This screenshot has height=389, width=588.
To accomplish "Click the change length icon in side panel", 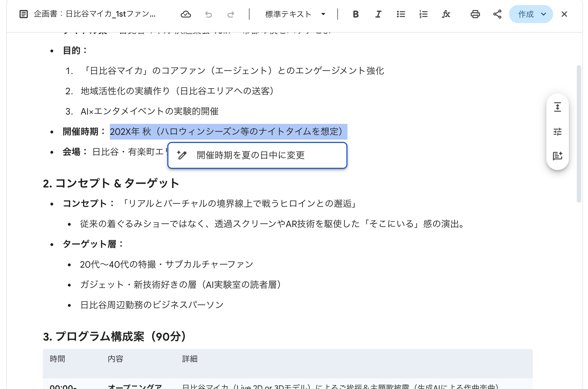I will click(557, 107).
